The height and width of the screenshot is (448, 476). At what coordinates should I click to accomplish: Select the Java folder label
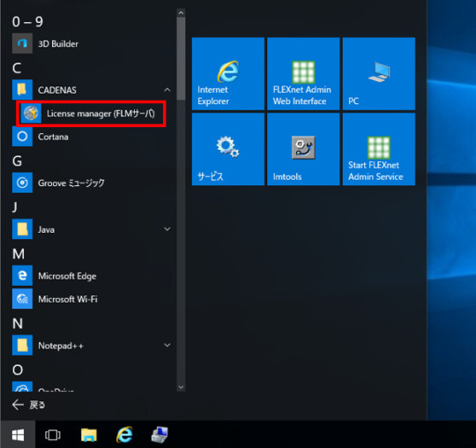(x=46, y=229)
